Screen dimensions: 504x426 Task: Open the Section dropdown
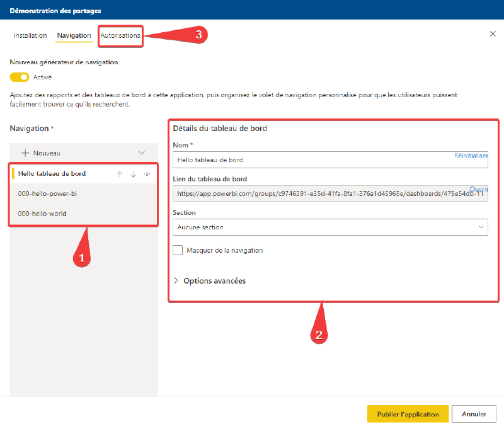coord(330,227)
